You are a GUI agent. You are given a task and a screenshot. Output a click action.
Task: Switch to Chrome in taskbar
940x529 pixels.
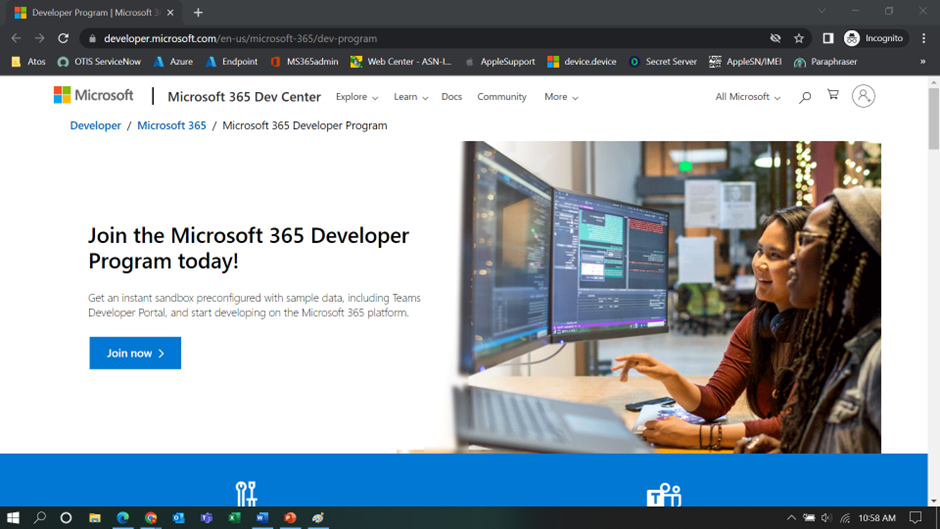150,518
